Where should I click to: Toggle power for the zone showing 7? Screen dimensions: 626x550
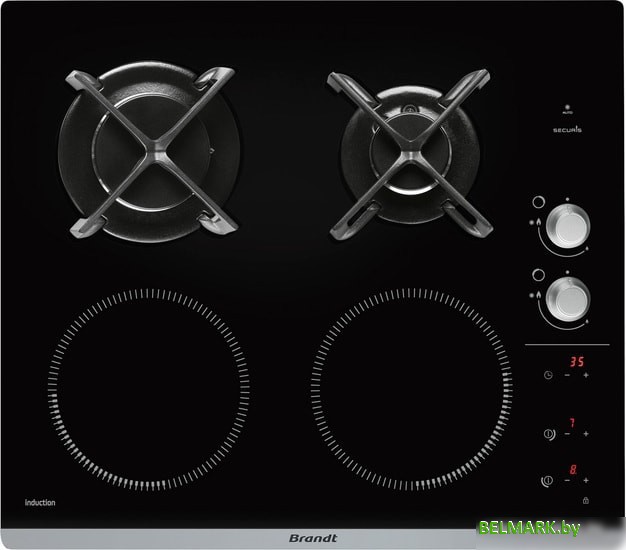click(548, 434)
